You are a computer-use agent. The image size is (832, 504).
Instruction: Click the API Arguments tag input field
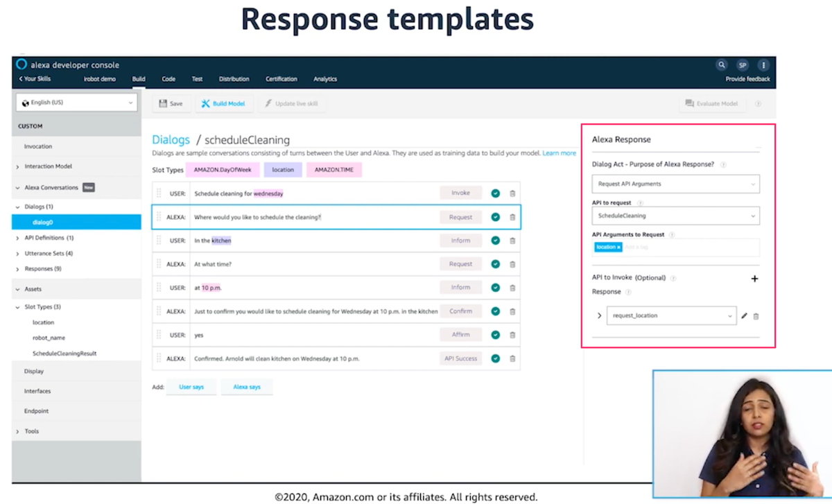click(x=675, y=247)
